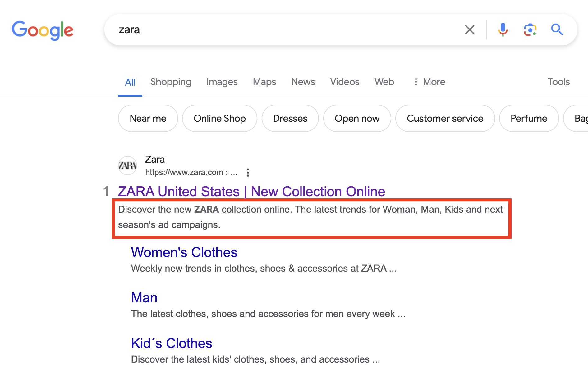Submit search with the magnifying glass icon
This screenshot has width=588, height=375.
[x=557, y=30]
